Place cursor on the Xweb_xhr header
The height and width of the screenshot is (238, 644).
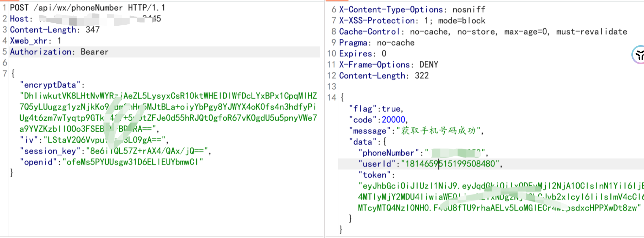point(29,41)
